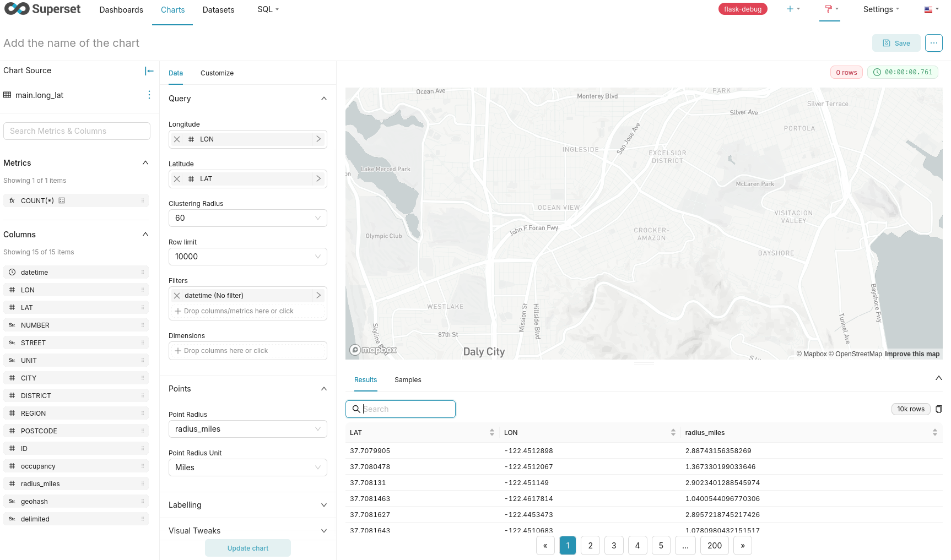Screen dimensions: 951x560
Task: Click the Save button
Action: point(896,43)
